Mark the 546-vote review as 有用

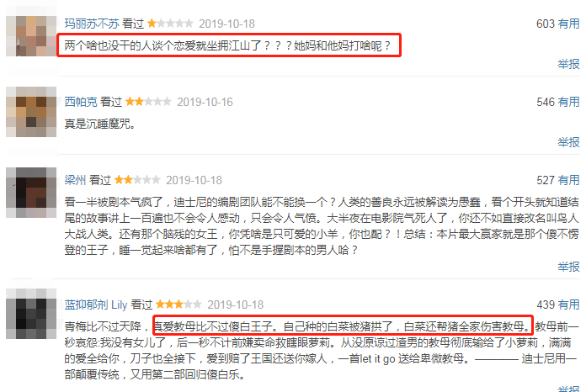(x=568, y=102)
